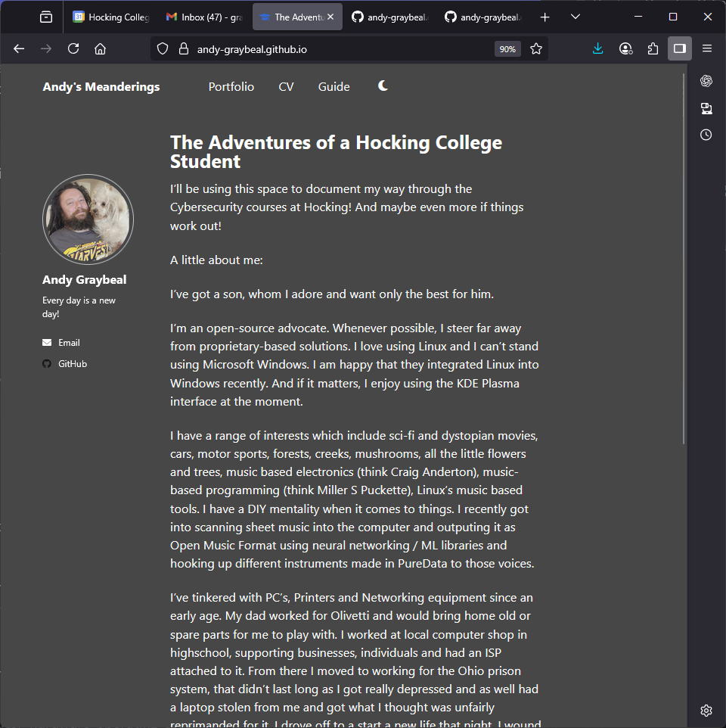Click Andy Graybeal's profile photo
The width and height of the screenshot is (726, 728).
[88, 219]
